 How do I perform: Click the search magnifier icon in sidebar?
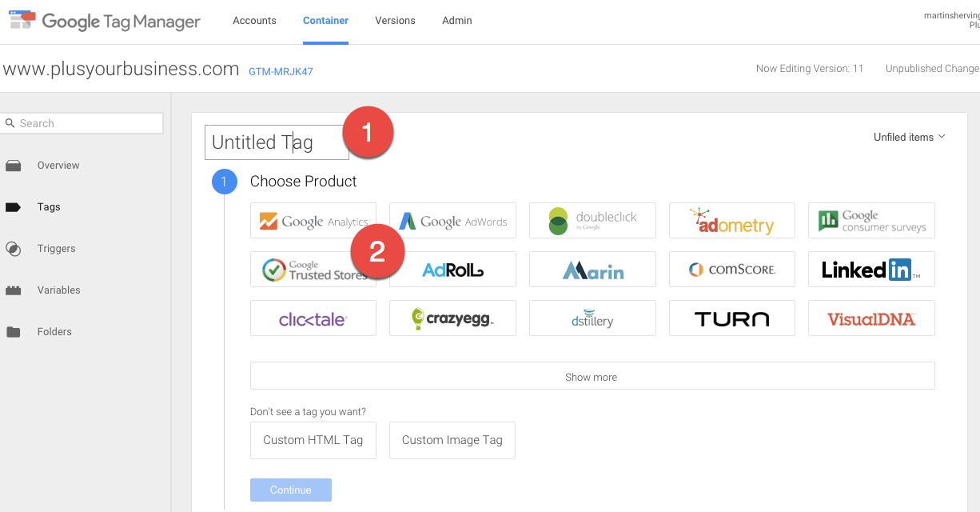pyautogui.click(x=10, y=123)
